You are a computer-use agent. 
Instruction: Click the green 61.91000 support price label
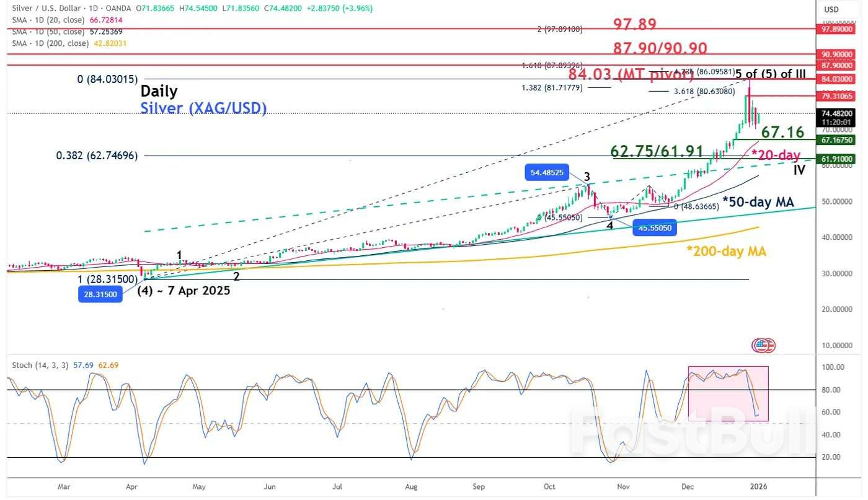pyautogui.click(x=836, y=159)
